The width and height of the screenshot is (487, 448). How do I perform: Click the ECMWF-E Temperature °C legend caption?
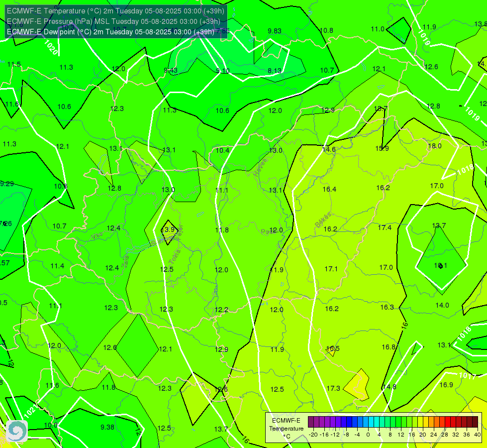pyautogui.click(x=287, y=429)
